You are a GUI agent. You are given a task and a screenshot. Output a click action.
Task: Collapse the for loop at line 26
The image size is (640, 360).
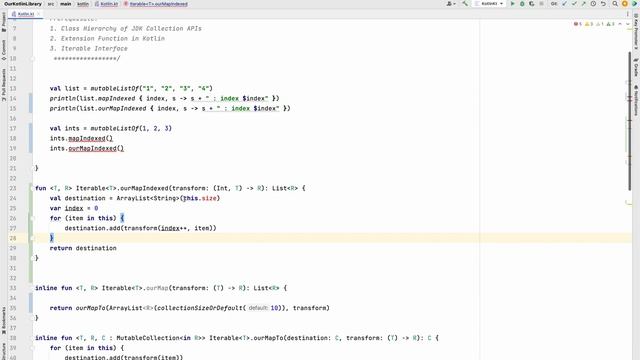[32, 218]
